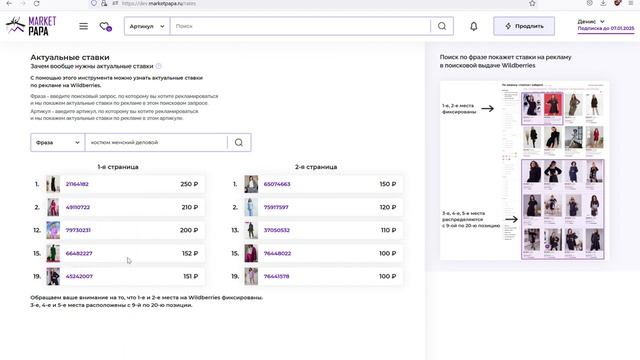
Task: Open the "Подписка до" subscription link
Action: point(606,29)
